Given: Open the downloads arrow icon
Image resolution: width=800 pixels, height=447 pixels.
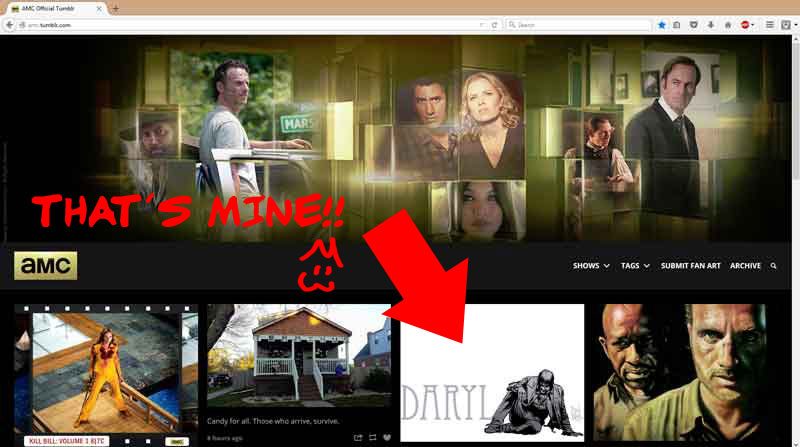Looking at the screenshot, I should point(711,24).
